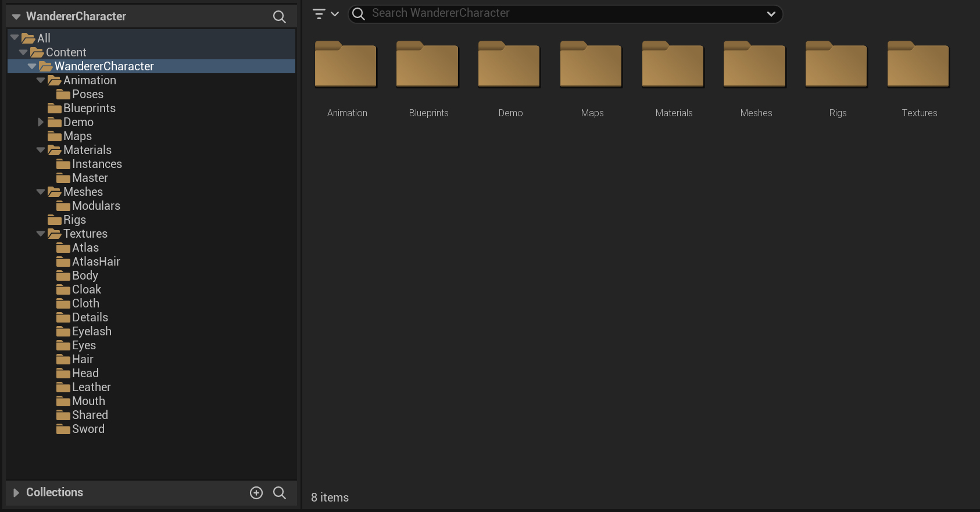Select Modulars folder in tree
Screen dimensions: 980x512
click(x=88, y=206)
